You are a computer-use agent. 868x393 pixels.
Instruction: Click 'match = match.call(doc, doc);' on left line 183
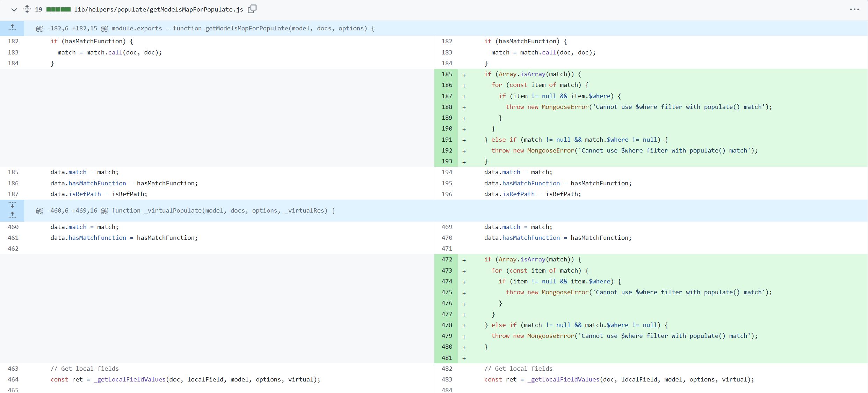pos(110,52)
